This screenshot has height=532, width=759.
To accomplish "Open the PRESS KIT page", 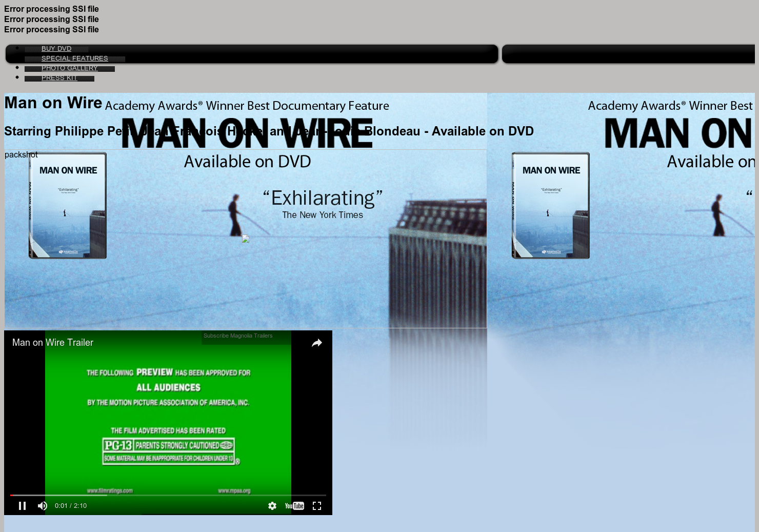I will tap(59, 77).
